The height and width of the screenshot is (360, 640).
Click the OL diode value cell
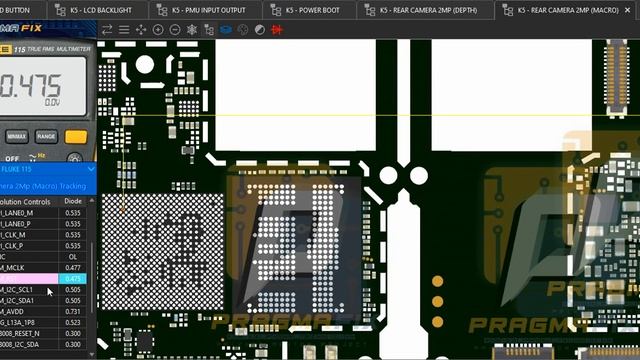(x=73, y=257)
